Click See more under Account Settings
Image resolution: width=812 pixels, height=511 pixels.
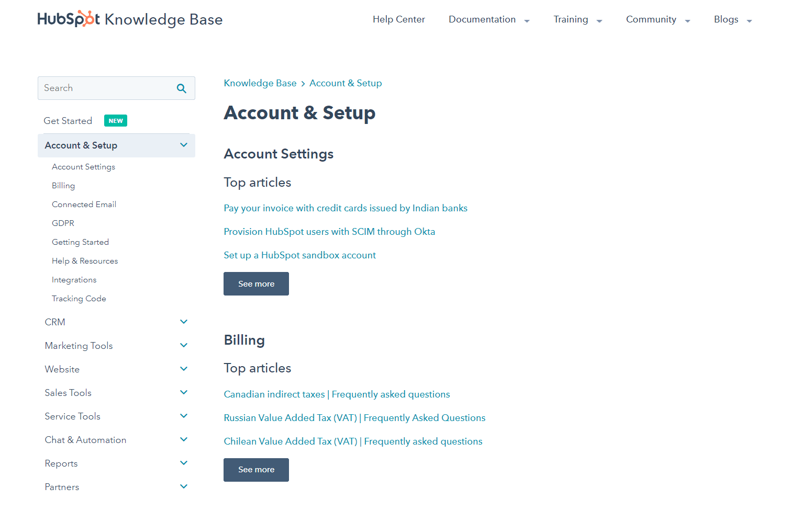click(256, 283)
